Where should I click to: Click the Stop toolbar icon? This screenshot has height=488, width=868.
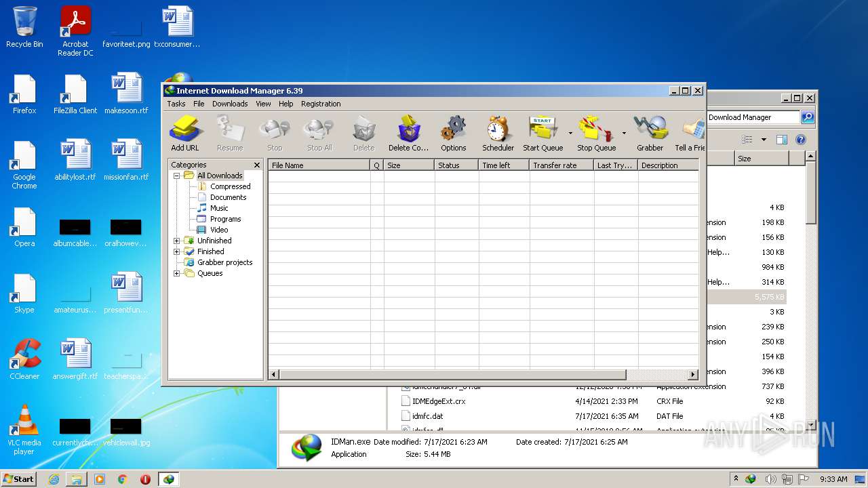[275, 134]
